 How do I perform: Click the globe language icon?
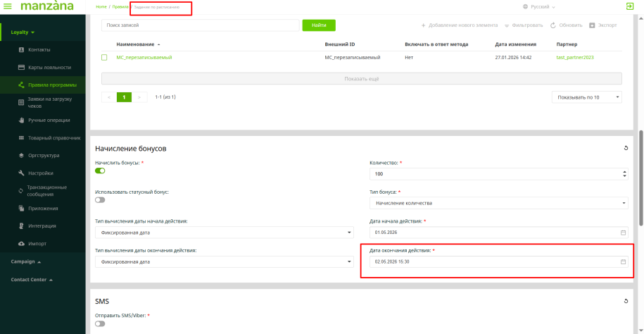[525, 7]
